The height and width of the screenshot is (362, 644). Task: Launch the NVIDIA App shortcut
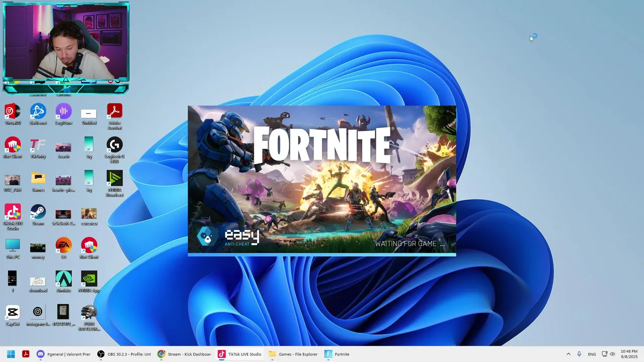(x=89, y=282)
